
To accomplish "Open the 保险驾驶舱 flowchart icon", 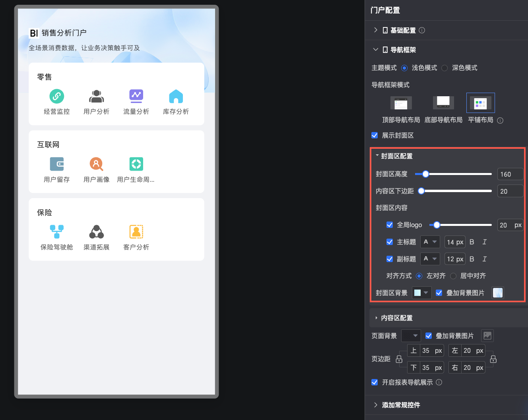I will [x=57, y=231].
